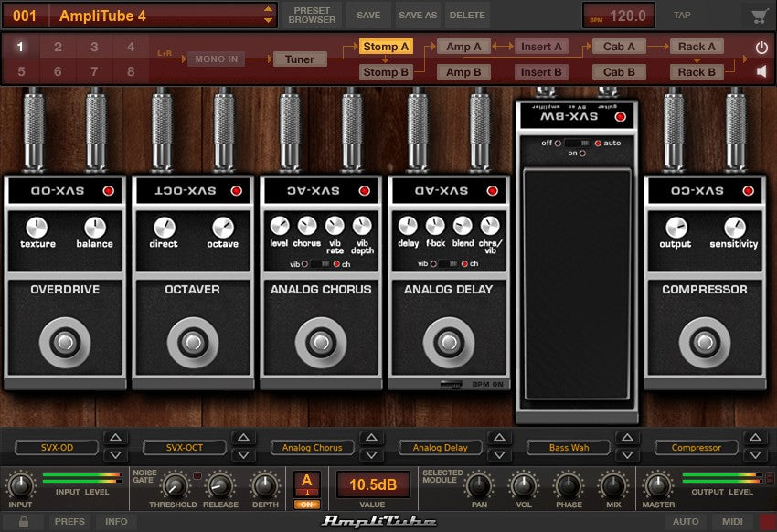
Task: Click the power icon in signal chain
Action: point(761,47)
